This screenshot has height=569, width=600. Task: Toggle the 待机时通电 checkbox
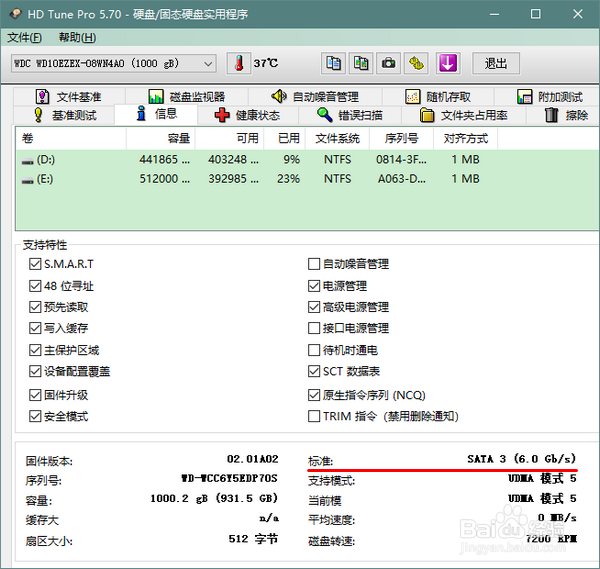tap(314, 350)
